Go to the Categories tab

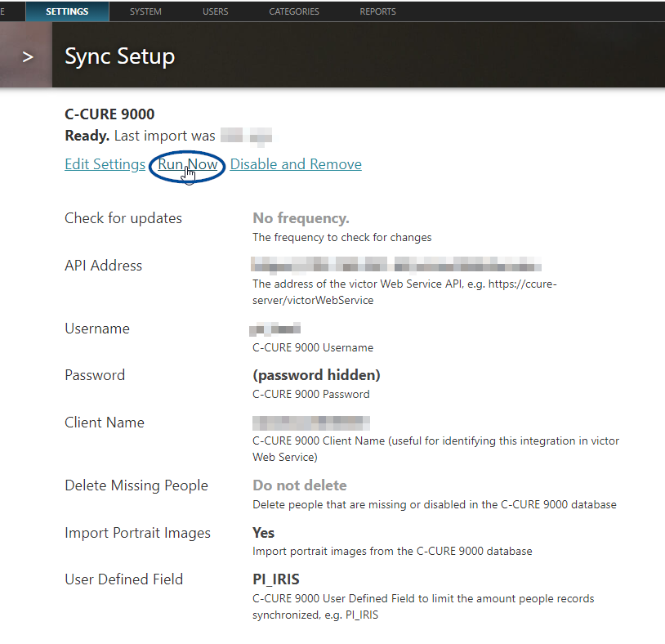pyautogui.click(x=294, y=11)
